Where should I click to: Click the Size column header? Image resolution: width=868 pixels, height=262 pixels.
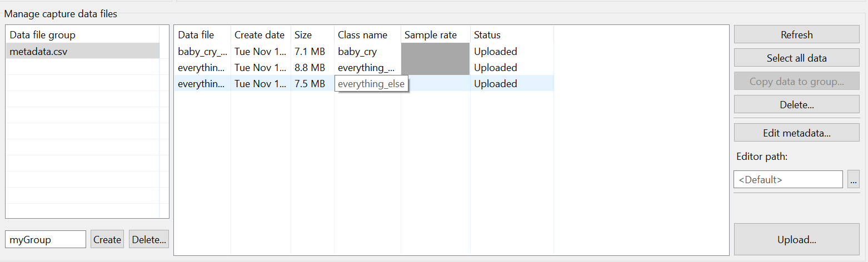(x=311, y=35)
